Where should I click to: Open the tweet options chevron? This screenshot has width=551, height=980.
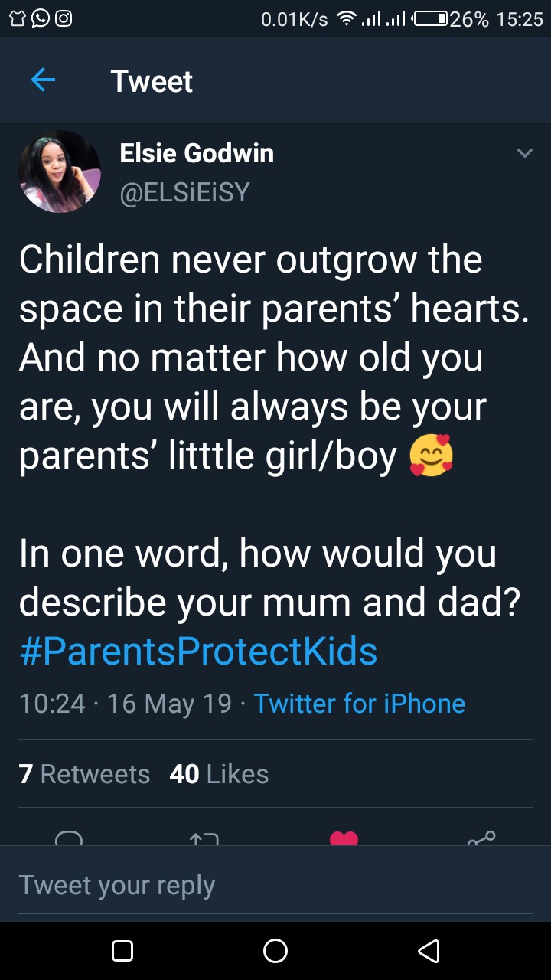pyautogui.click(x=524, y=154)
